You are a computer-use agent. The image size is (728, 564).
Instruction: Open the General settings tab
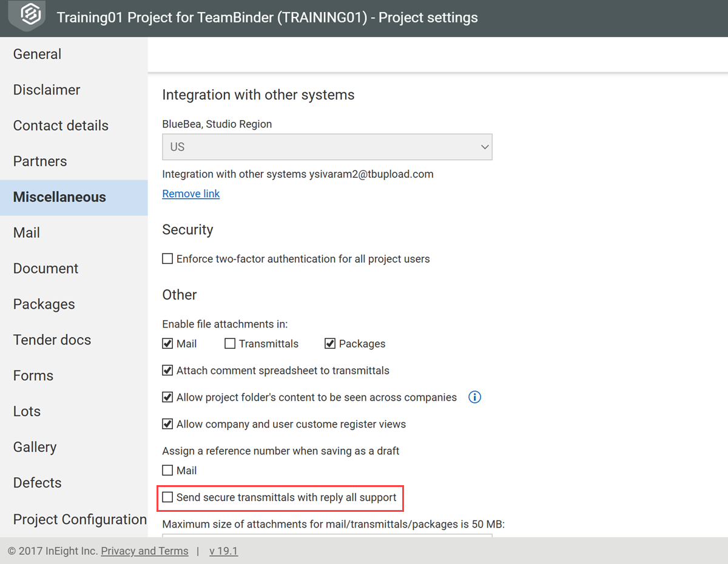click(37, 54)
